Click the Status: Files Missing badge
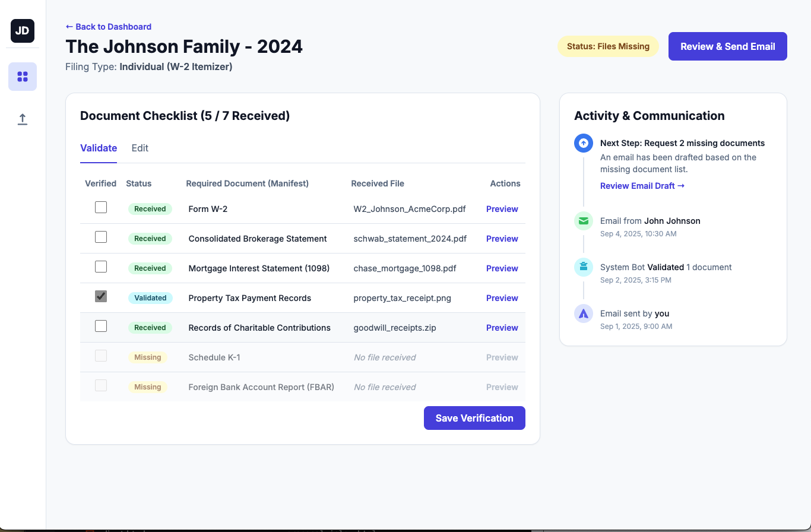 [x=608, y=46]
